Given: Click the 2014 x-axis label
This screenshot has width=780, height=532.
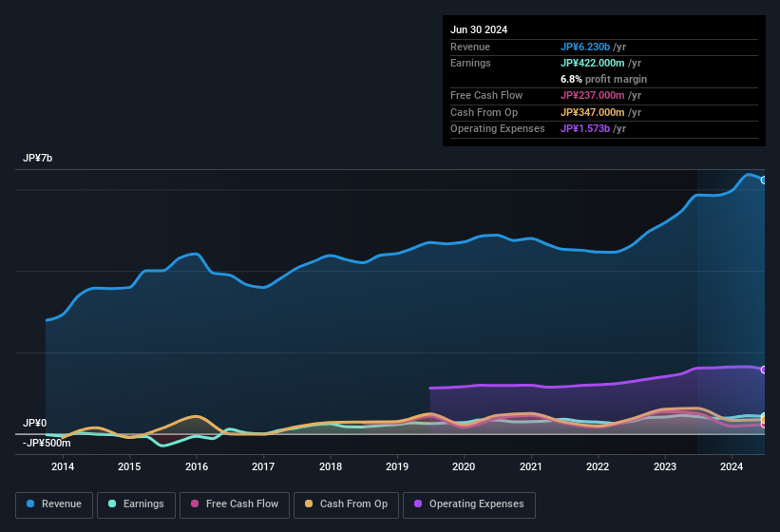Looking at the screenshot, I should tap(63, 466).
